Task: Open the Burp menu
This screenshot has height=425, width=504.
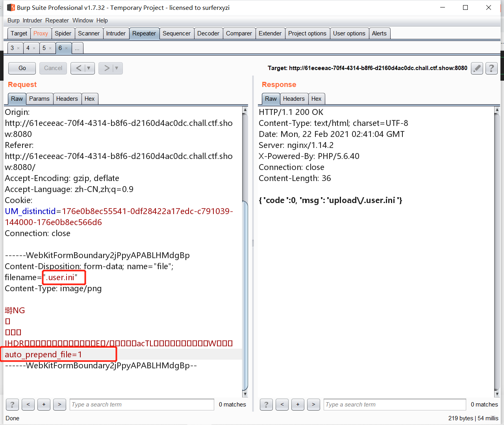Action: coord(13,20)
